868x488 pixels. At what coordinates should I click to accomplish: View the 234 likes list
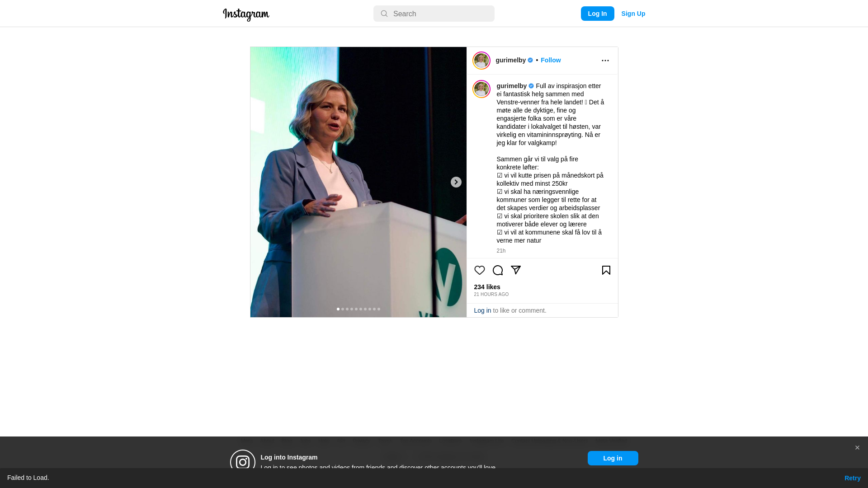point(487,287)
